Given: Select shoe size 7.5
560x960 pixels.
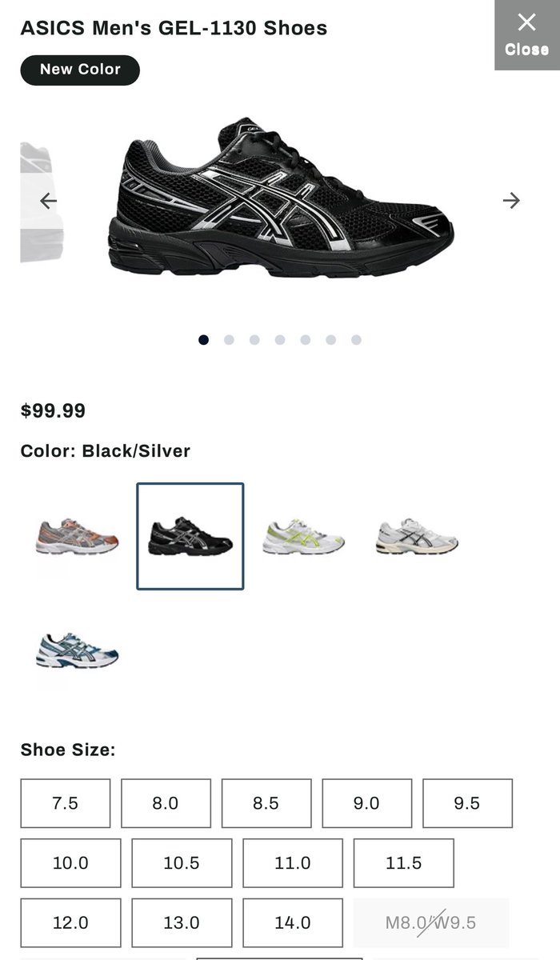Looking at the screenshot, I should pos(66,803).
